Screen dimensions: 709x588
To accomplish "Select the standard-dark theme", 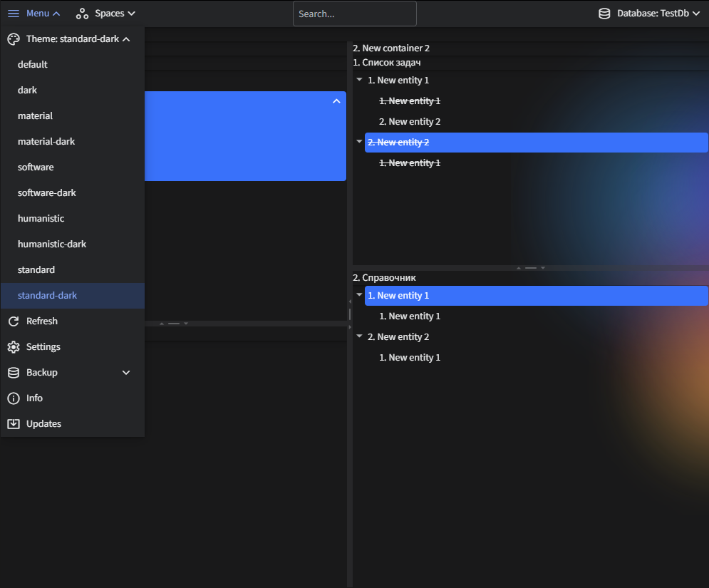I will point(73,296).
